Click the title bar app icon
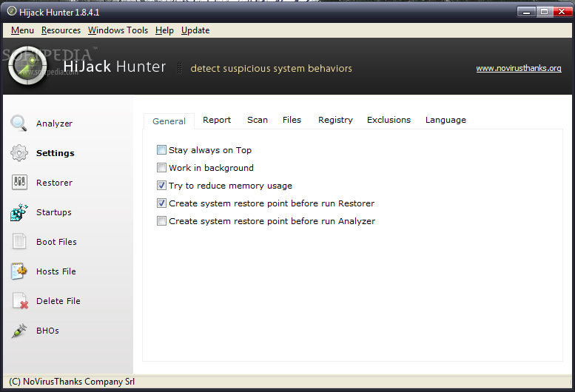This screenshot has width=575, height=392. [x=12, y=11]
